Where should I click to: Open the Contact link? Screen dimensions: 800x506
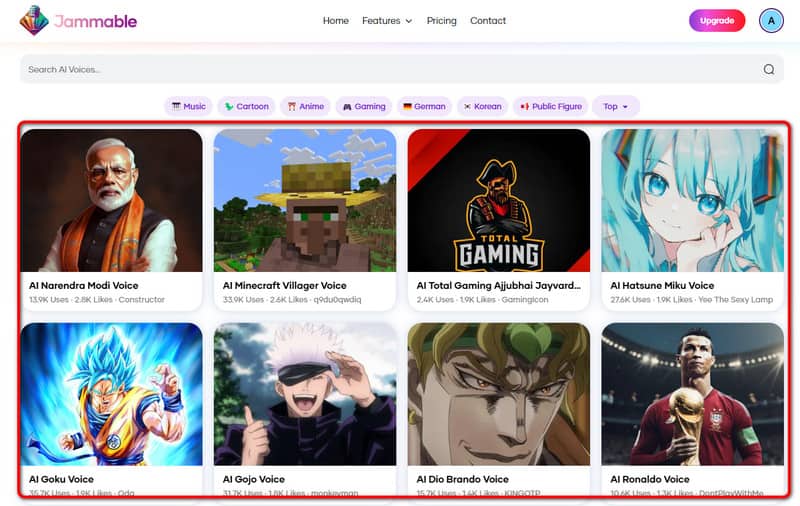tap(488, 21)
